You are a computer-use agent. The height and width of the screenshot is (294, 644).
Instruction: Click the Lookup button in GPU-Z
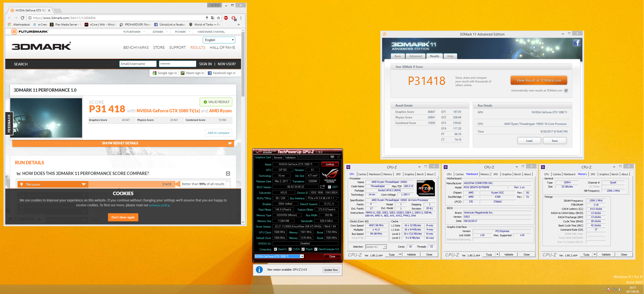(330, 164)
